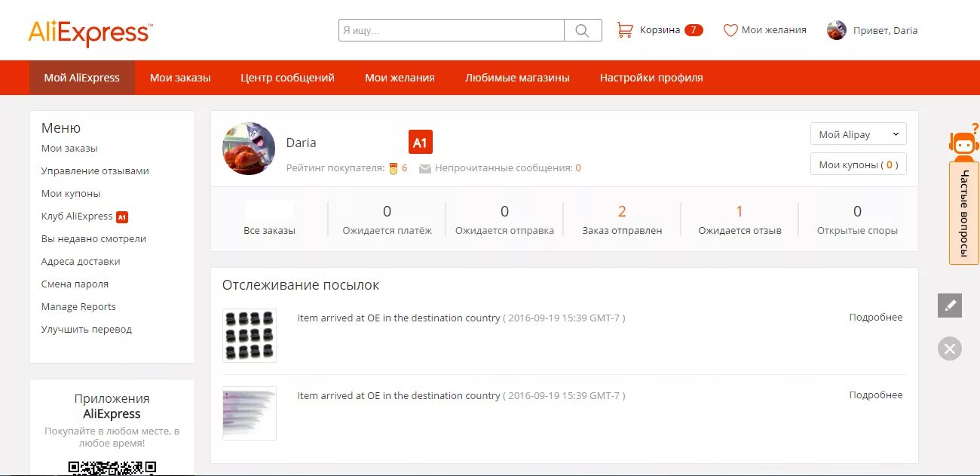The height and width of the screenshot is (476, 980).
Task: Click the Daria username in profile card
Action: (301, 143)
